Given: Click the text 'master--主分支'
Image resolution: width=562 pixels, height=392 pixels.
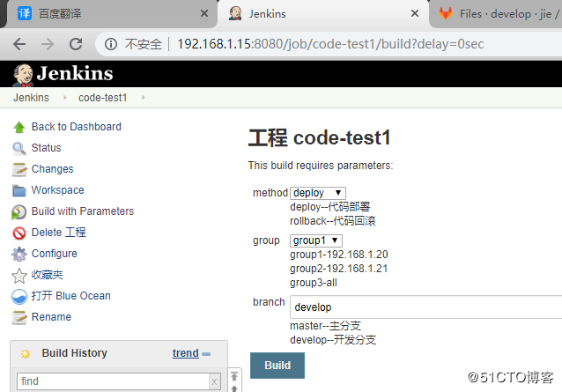Looking at the screenshot, I should click(325, 325).
